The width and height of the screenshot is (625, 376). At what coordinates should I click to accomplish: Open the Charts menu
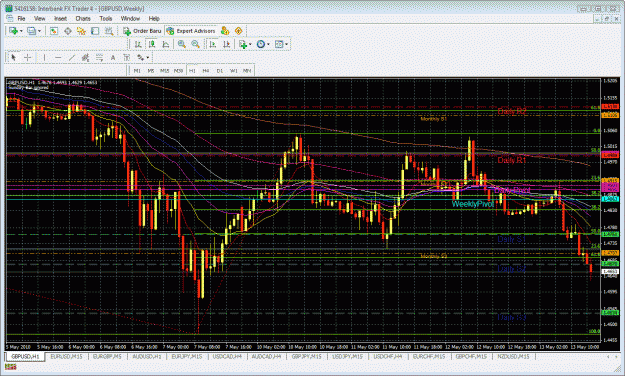(x=83, y=18)
